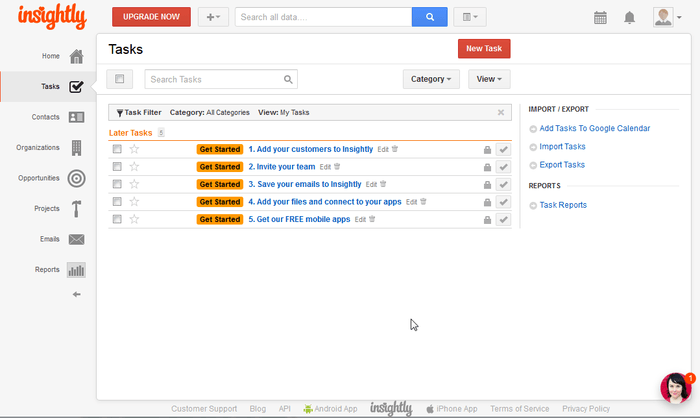Delete 'Add your files' task via trash icon

pyautogui.click(x=423, y=201)
